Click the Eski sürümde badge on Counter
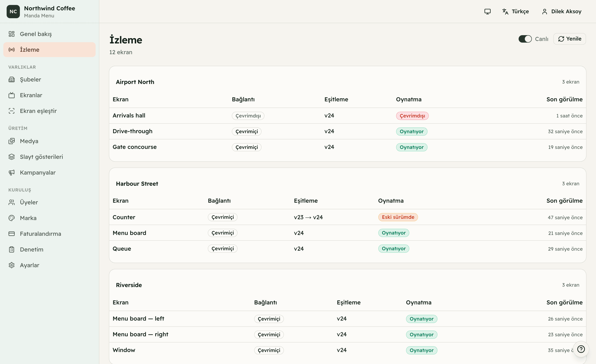The image size is (596, 364). 398,217
